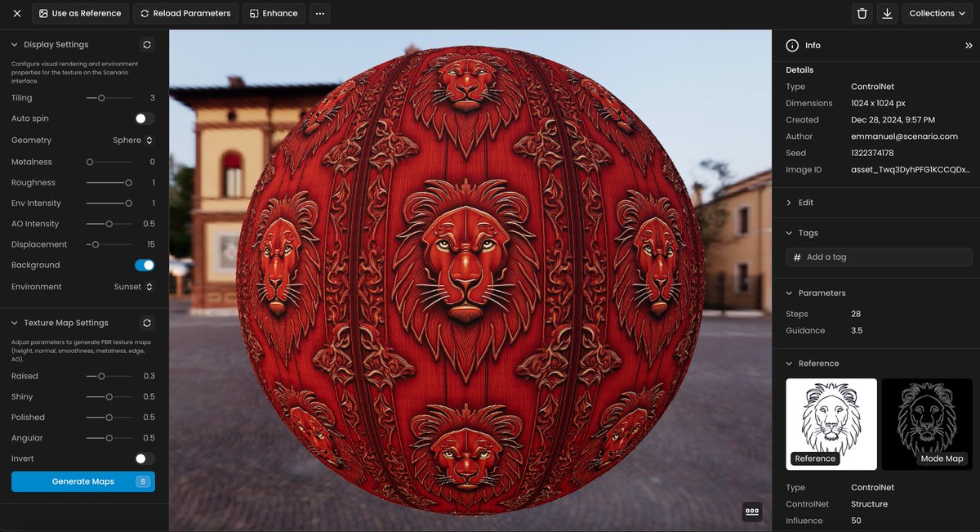Click the Image ID asset value

(911, 170)
